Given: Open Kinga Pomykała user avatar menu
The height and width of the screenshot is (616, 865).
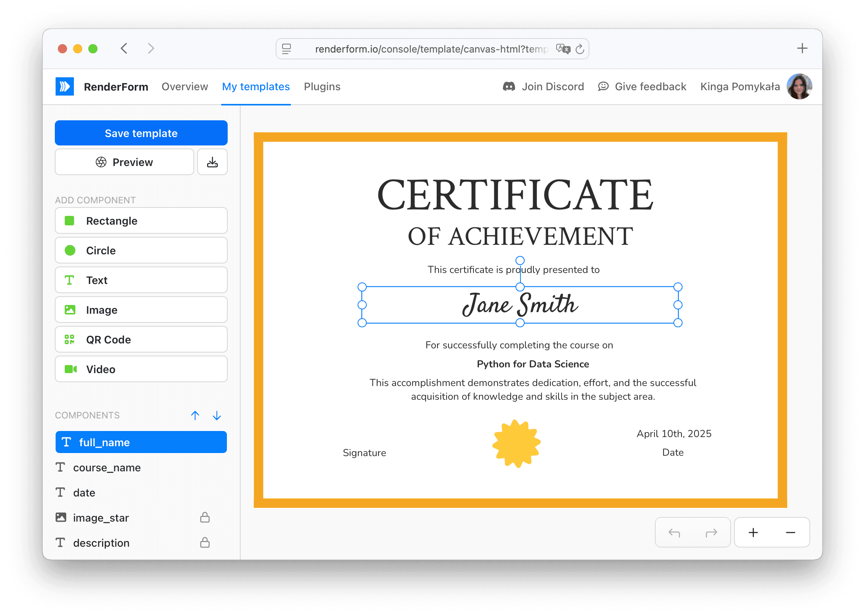Looking at the screenshot, I should click(799, 86).
